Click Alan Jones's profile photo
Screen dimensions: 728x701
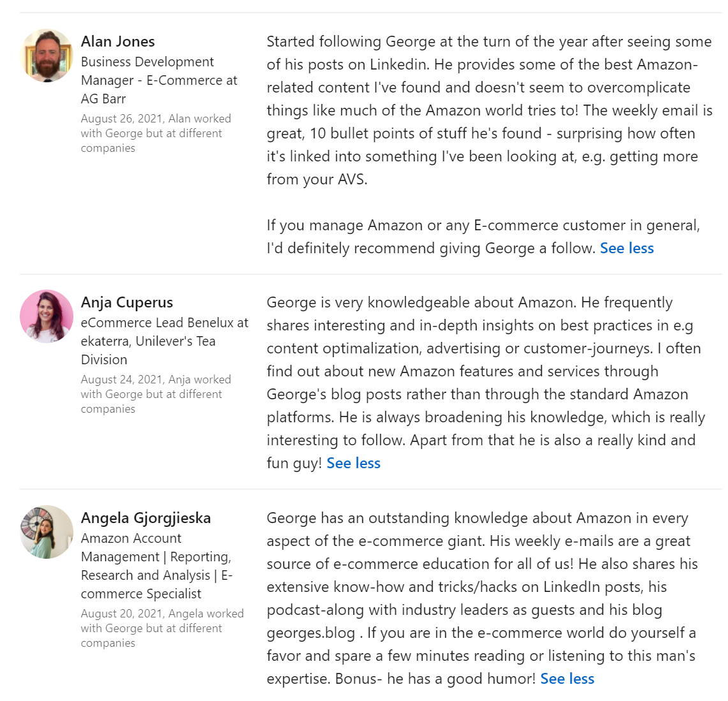point(47,55)
